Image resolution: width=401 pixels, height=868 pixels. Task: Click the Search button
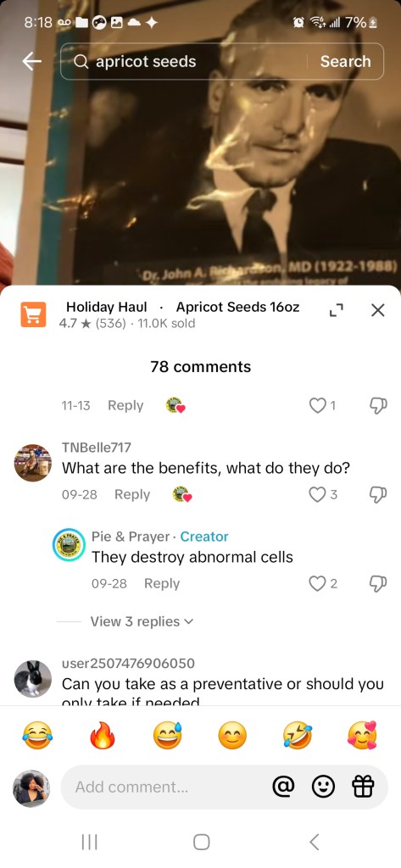(345, 61)
